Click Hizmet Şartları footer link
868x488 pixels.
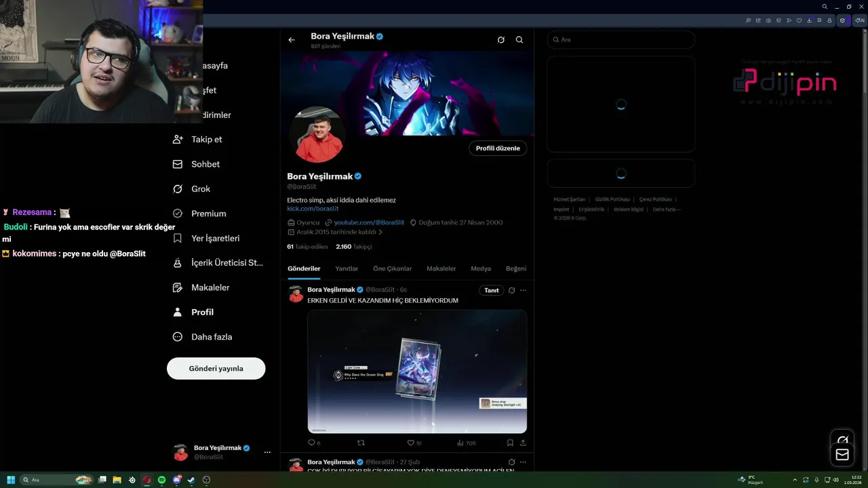(x=569, y=199)
